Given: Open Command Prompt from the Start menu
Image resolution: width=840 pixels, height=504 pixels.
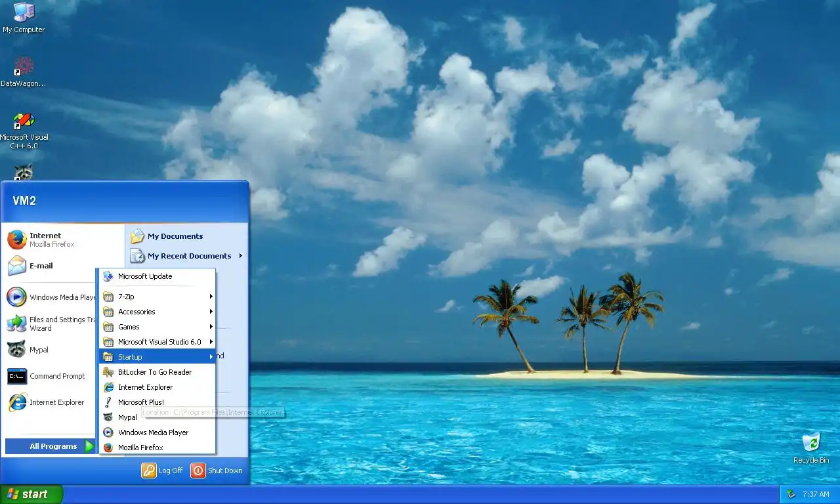Looking at the screenshot, I should [51, 376].
